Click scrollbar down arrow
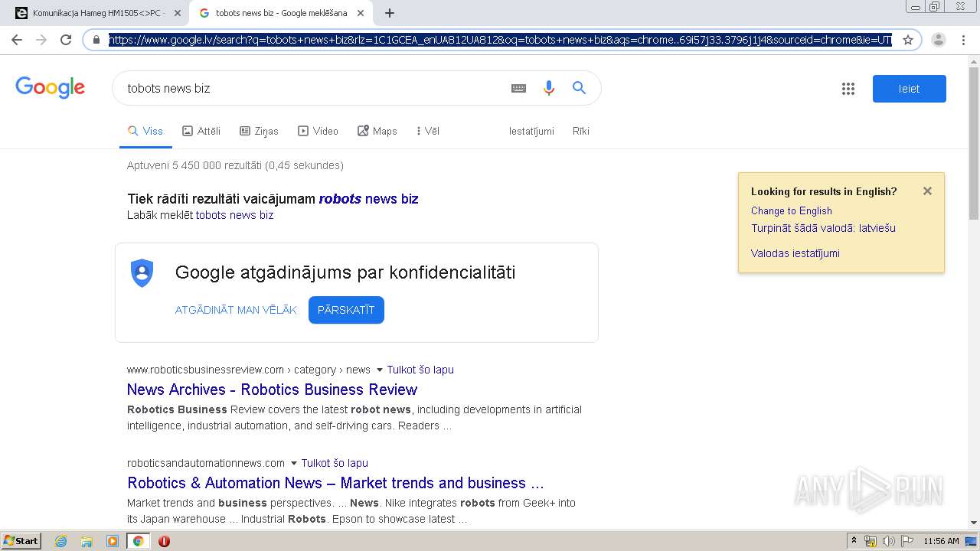The image size is (980, 551). coord(974,523)
